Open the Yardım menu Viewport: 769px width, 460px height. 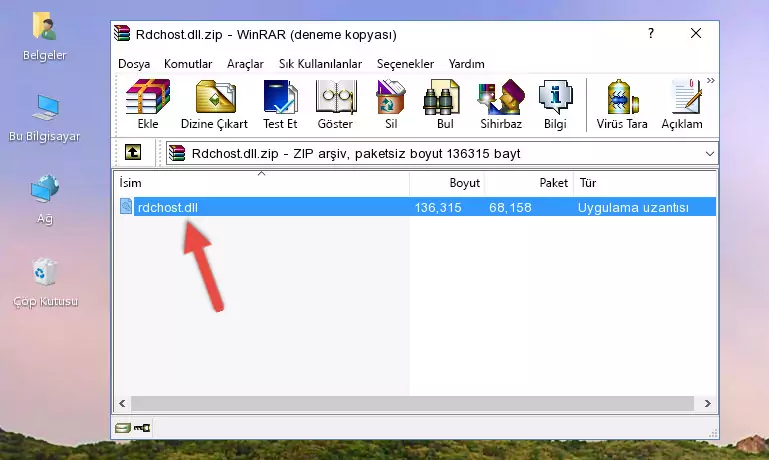point(466,64)
